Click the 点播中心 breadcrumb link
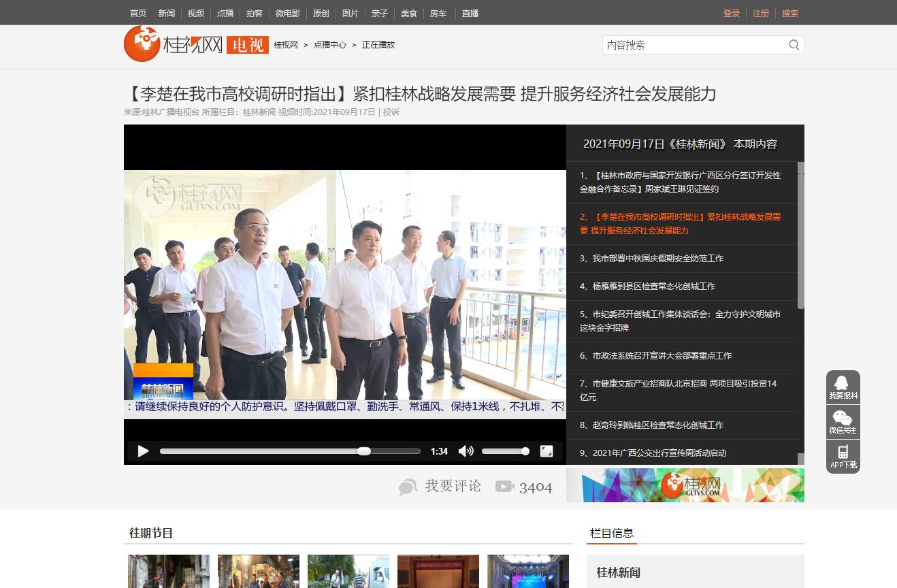Image resolution: width=897 pixels, height=588 pixels. (x=330, y=45)
